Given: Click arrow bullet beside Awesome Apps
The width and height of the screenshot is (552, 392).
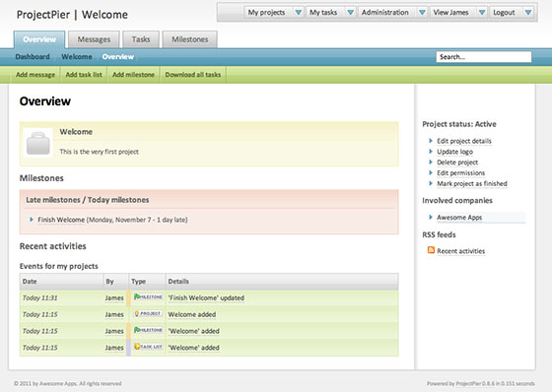Looking at the screenshot, I should point(431,217).
